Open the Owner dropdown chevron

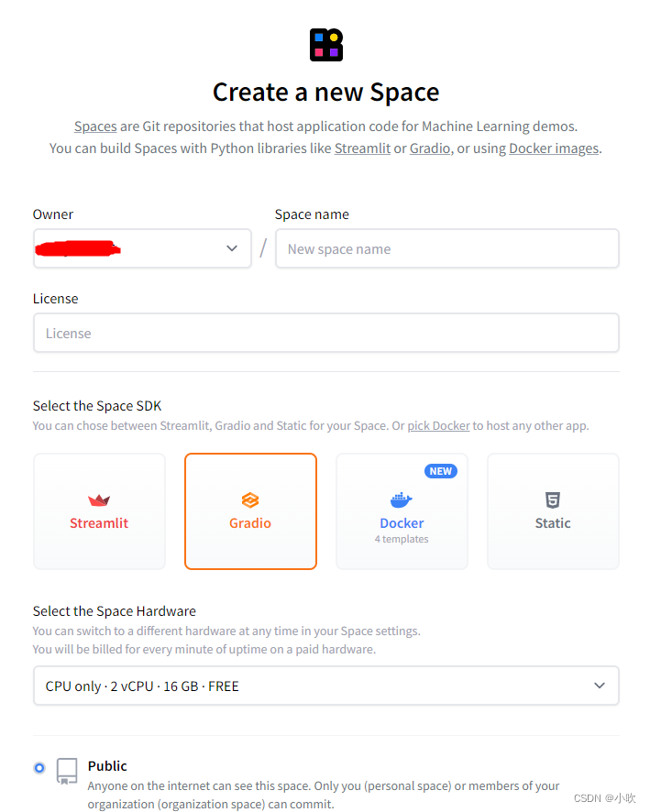pos(232,248)
